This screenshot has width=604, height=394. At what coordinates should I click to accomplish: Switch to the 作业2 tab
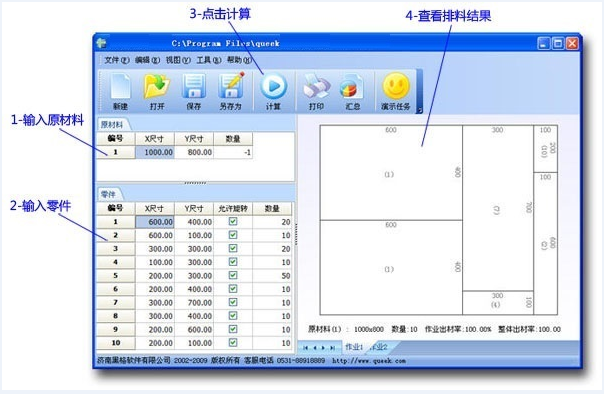379,347
